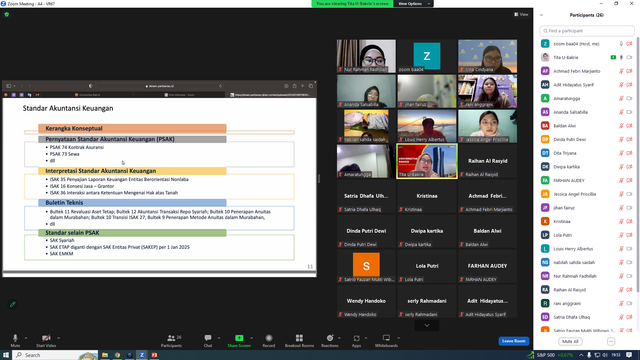640x360 pixels.
Task: Click taskbar volume icon
Action: [604, 355]
